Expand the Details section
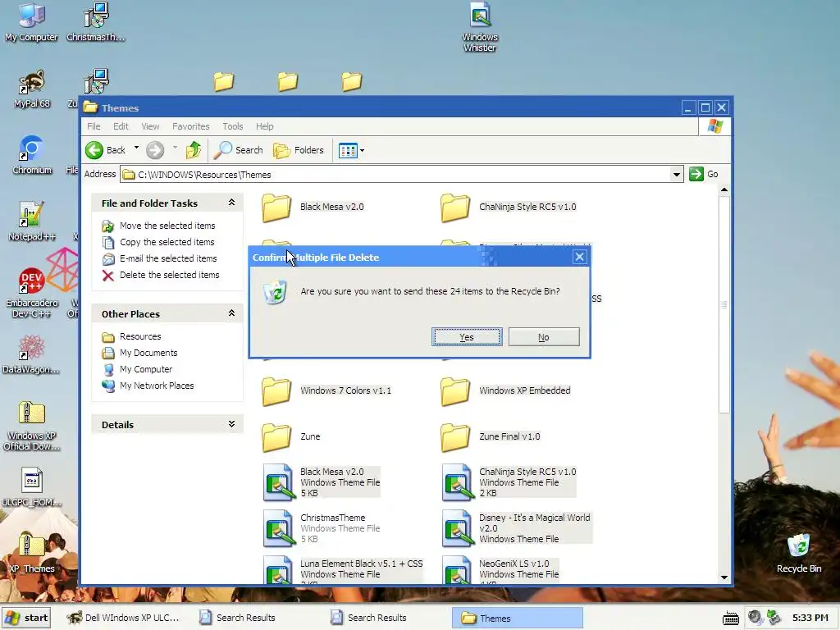The height and width of the screenshot is (630, 840). coord(231,424)
